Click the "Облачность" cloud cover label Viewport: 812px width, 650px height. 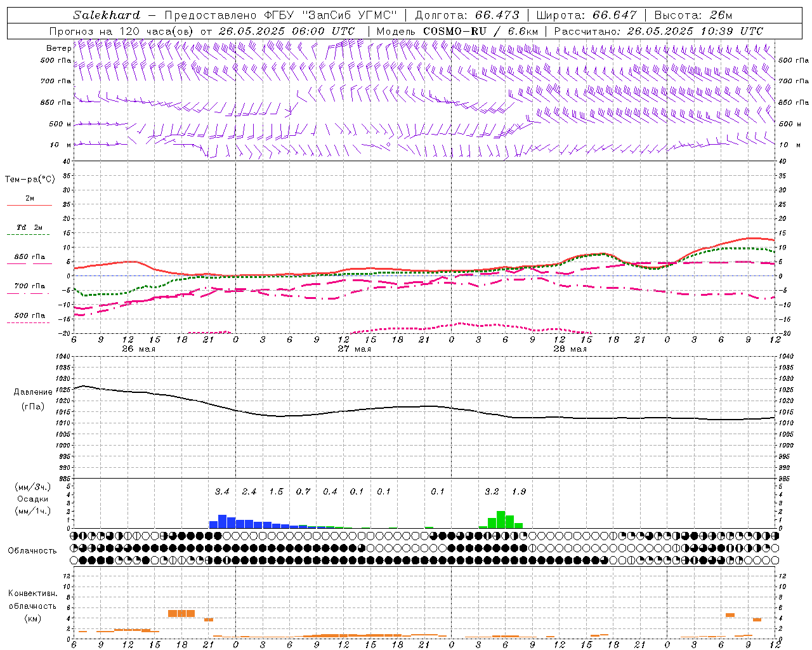pos(32,550)
